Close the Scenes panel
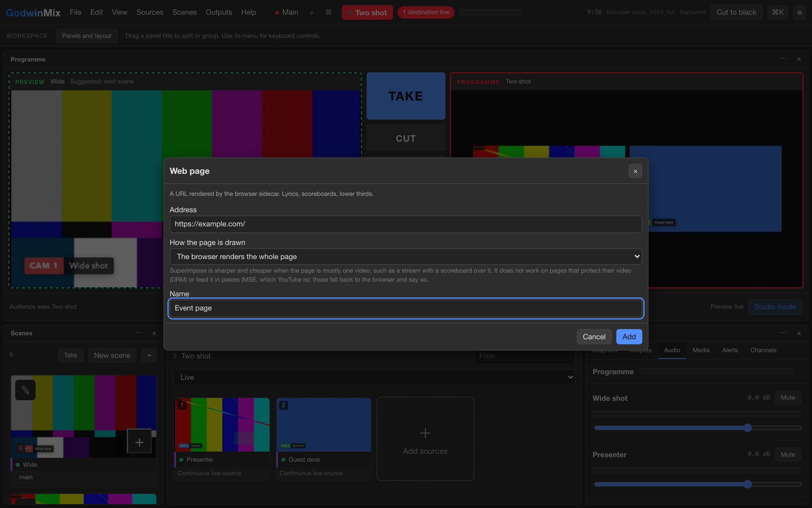The width and height of the screenshot is (812, 508). [154, 333]
